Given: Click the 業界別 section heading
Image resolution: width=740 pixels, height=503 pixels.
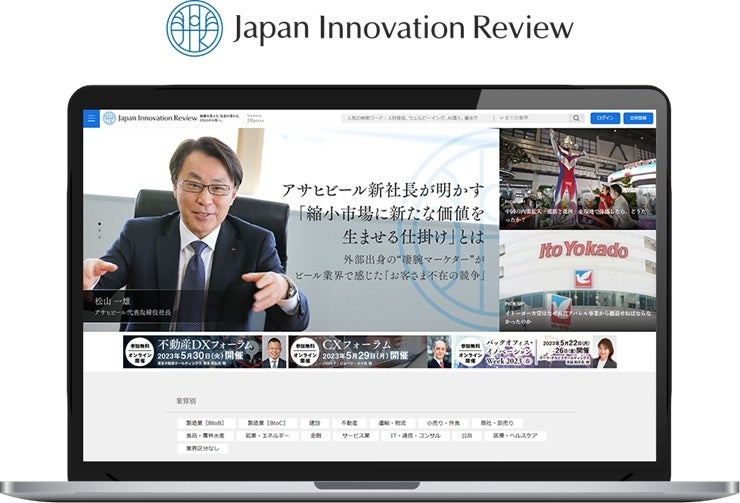Looking at the screenshot, I should pos(185,401).
